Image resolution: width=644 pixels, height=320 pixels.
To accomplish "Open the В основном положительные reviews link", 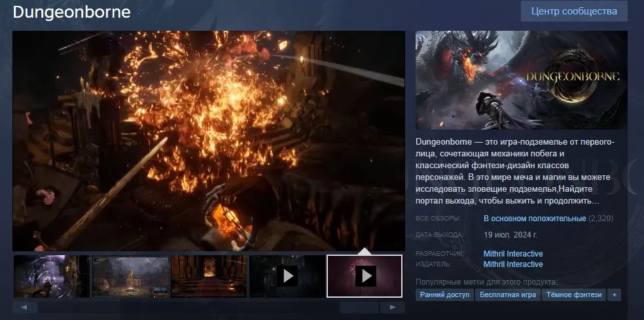I will 535,219.
